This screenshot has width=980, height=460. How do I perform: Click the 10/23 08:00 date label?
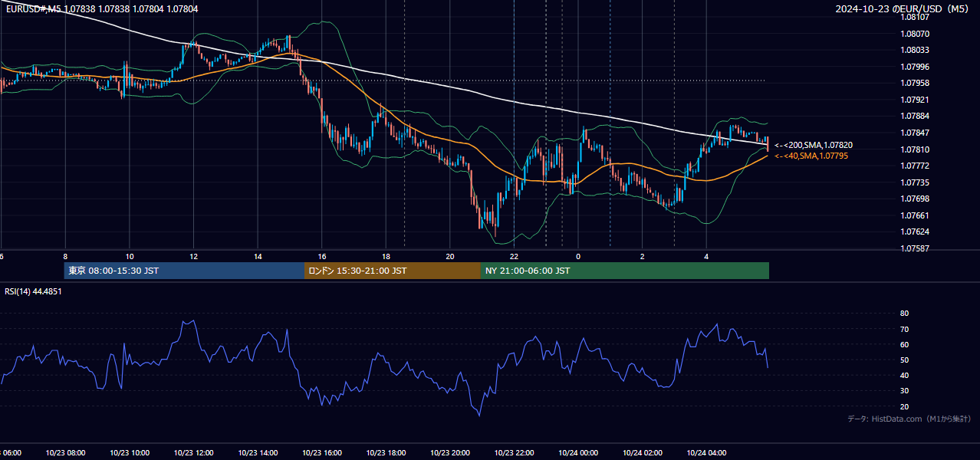click(65, 453)
